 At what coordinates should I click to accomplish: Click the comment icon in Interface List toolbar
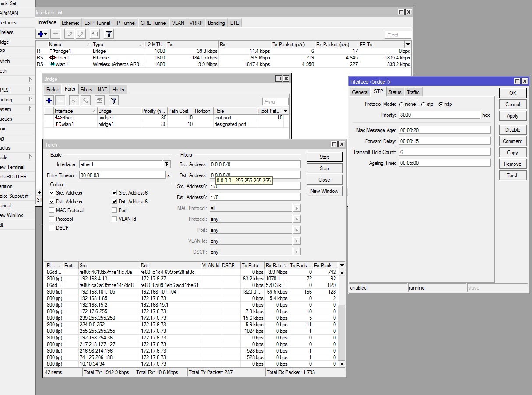pyautogui.click(x=95, y=34)
